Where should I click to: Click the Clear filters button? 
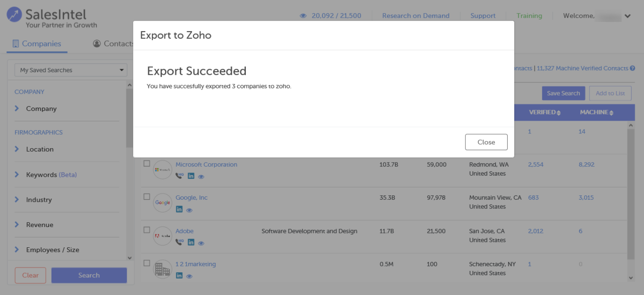click(x=30, y=275)
